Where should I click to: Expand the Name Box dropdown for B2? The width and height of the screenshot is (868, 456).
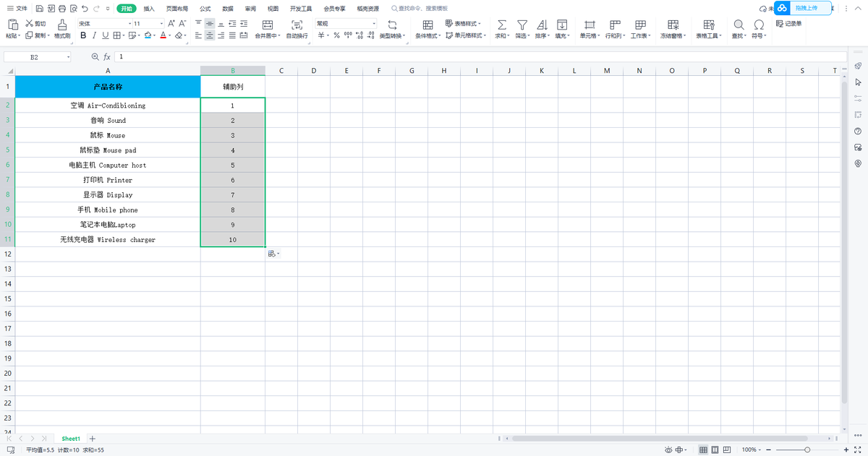point(69,56)
